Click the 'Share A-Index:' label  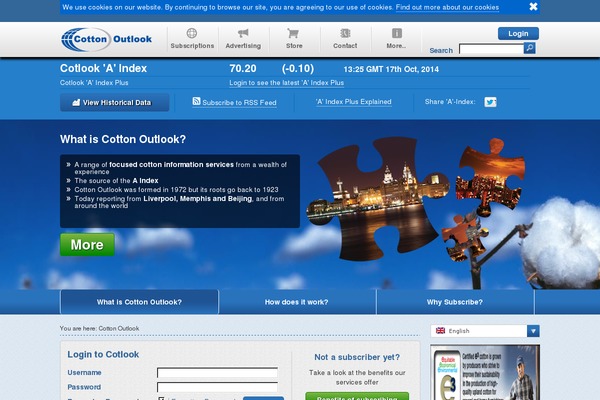point(450,102)
